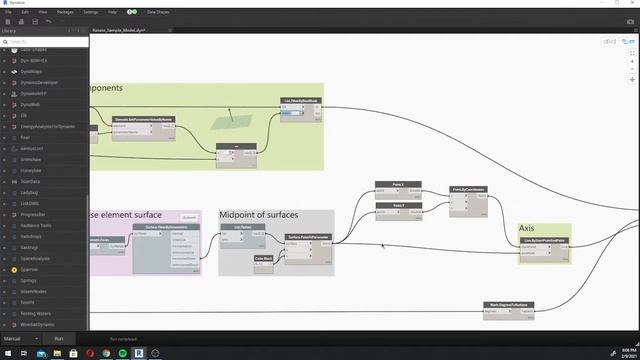Close the Rotate_Sample_Model.dyn tab

point(170,30)
